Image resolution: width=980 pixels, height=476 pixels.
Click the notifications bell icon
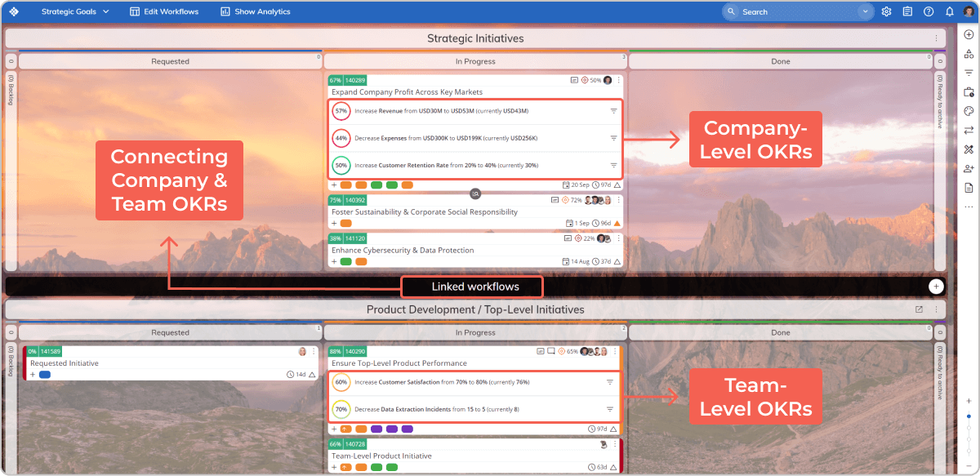950,11
